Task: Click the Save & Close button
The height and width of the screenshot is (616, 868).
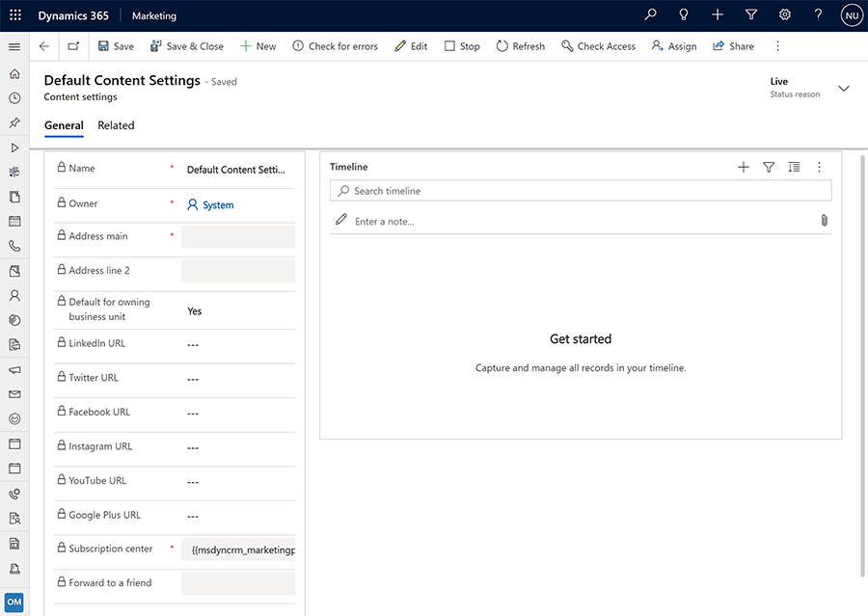Action: coord(186,45)
